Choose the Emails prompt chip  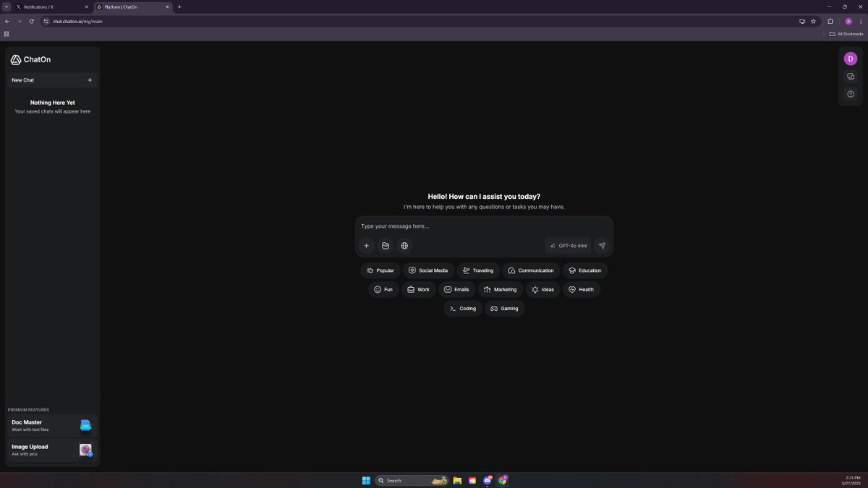click(x=457, y=289)
